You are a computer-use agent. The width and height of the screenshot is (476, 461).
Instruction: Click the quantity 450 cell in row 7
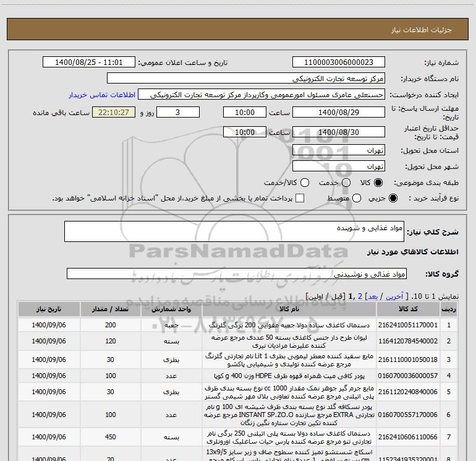pyautogui.click(x=110, y=437)
